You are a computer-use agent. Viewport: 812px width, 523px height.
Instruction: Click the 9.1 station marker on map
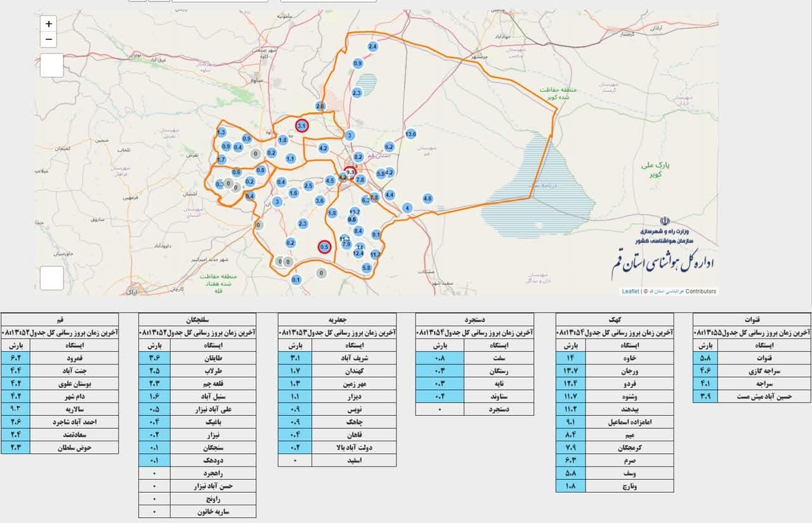(376, 235)
